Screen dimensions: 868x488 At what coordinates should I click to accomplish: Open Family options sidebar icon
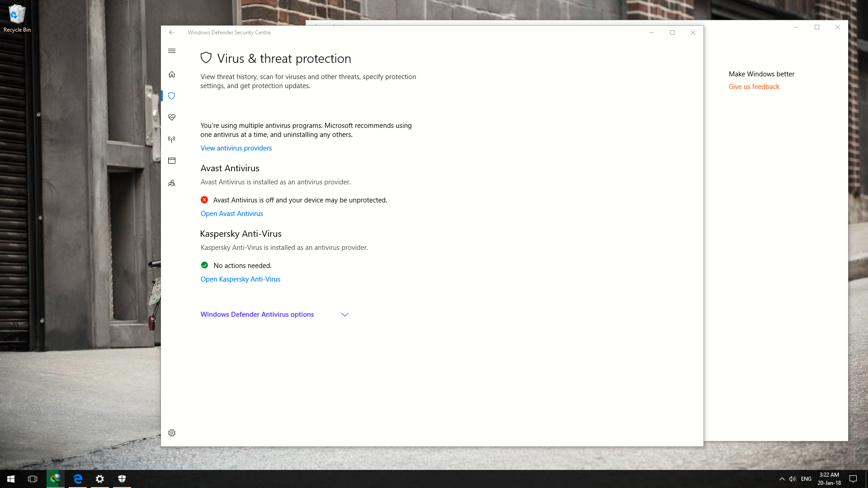point(172,183)
